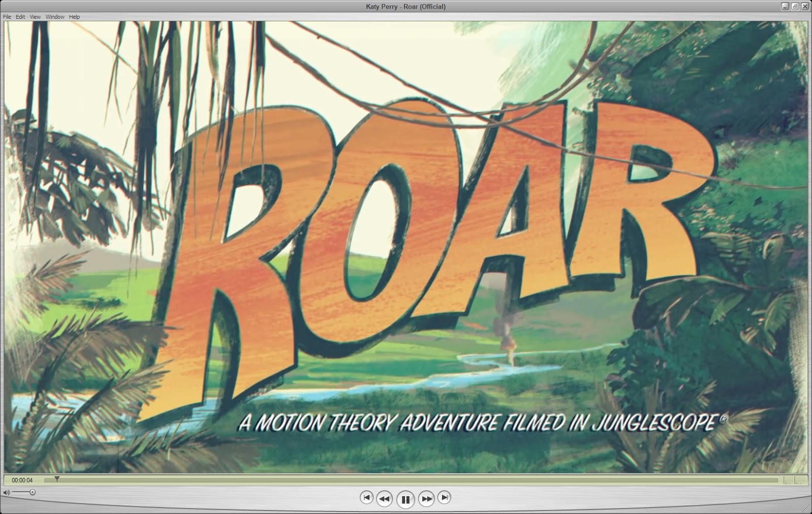
Task: Close the QuickTime player window
Action: (804, 7)
